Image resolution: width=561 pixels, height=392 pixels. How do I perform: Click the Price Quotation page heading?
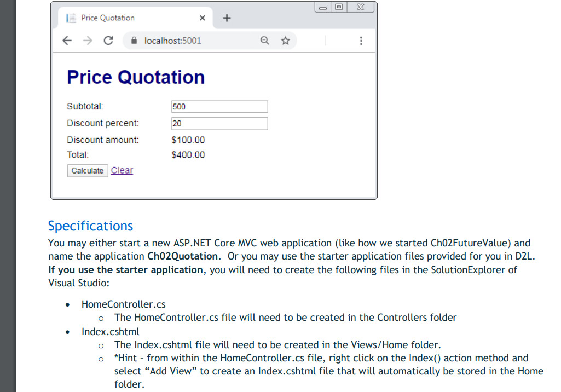135,77
